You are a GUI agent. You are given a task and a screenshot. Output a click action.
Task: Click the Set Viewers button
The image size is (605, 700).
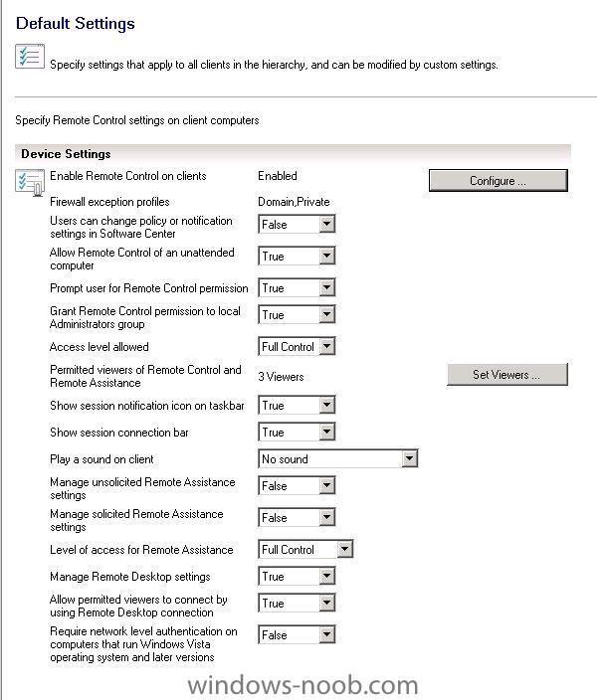(x=507, y=374)
